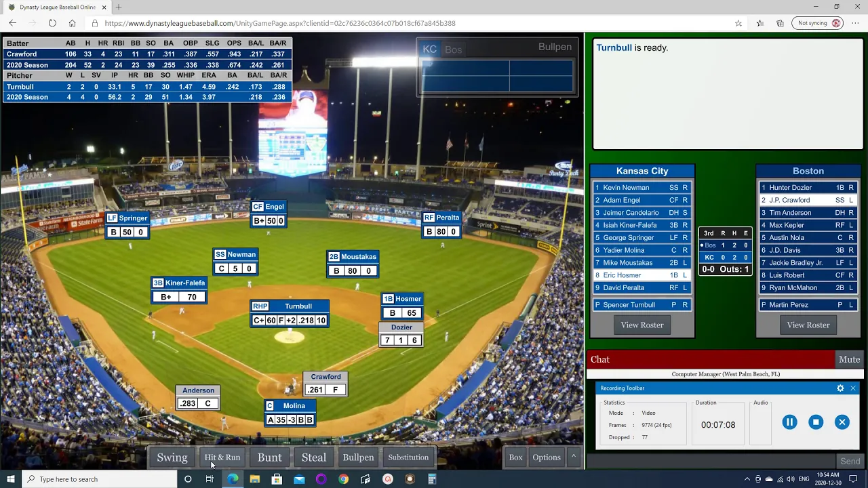
Task: Click the Steal button
Action: 314,457
